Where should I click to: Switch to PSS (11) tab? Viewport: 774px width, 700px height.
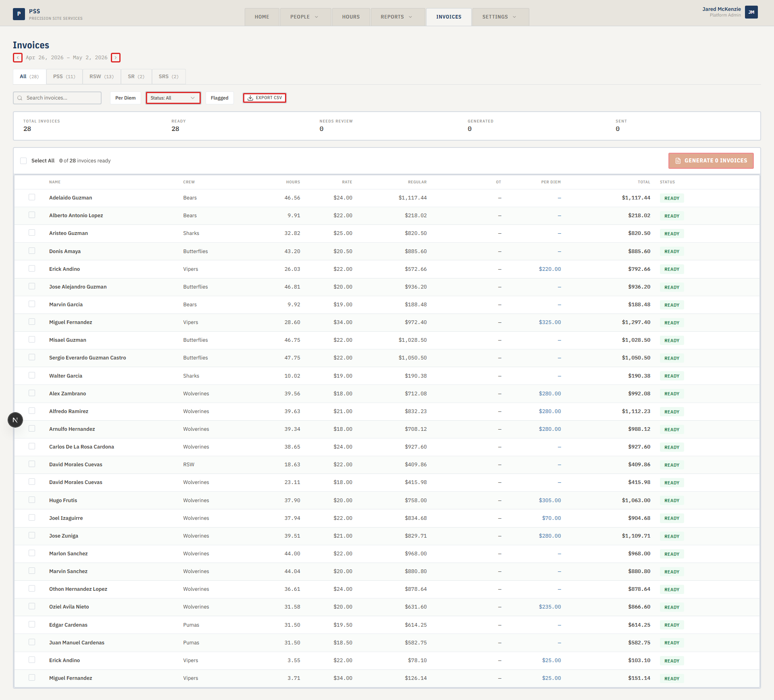click(x=64, y=77)
